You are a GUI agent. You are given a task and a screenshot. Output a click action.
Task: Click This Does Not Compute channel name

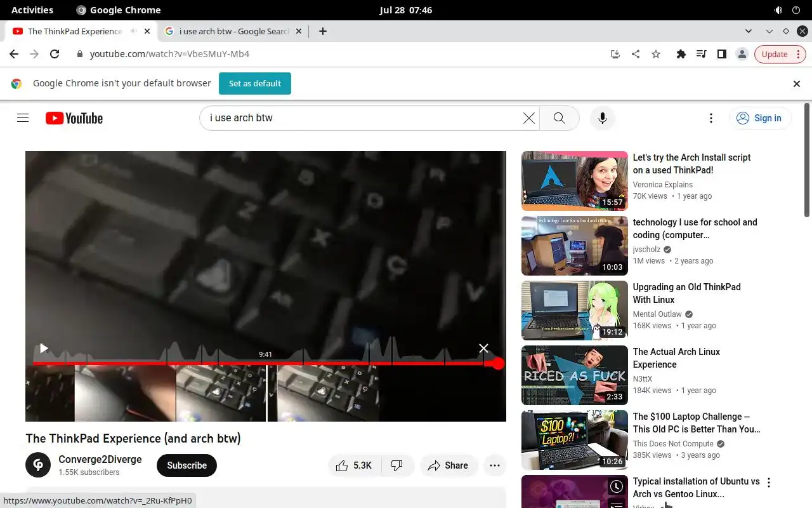pyautogui.click(x=673, y=444)
